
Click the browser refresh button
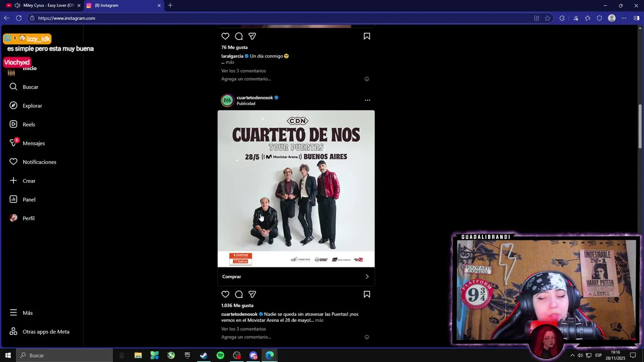tap(19, 18)
